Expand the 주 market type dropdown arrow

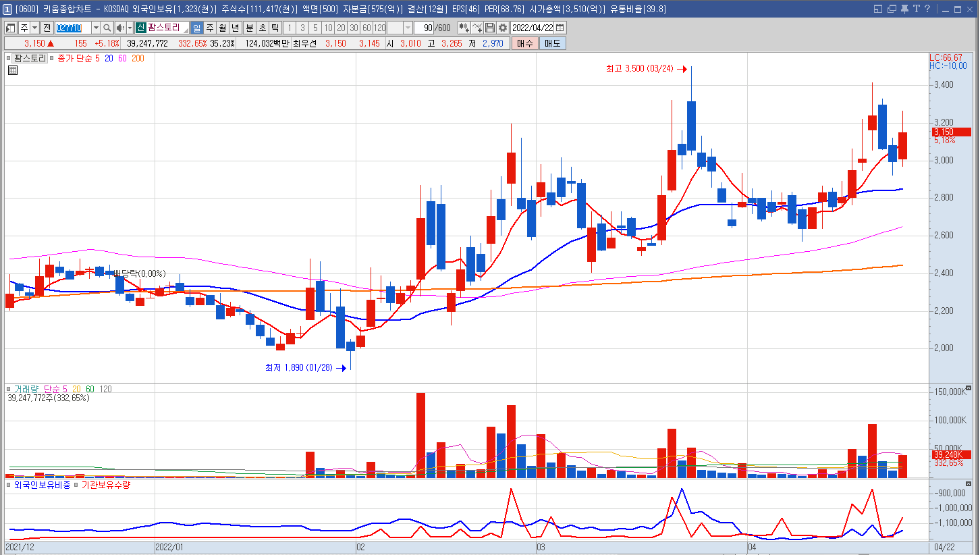35,28
